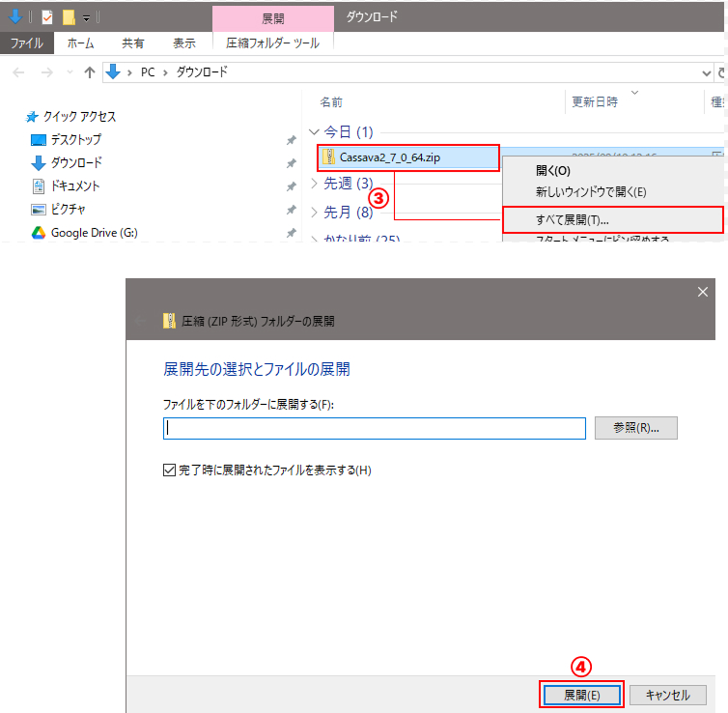
Task: Click the up arrow navigation button
Action: click(x=90, y=72)
